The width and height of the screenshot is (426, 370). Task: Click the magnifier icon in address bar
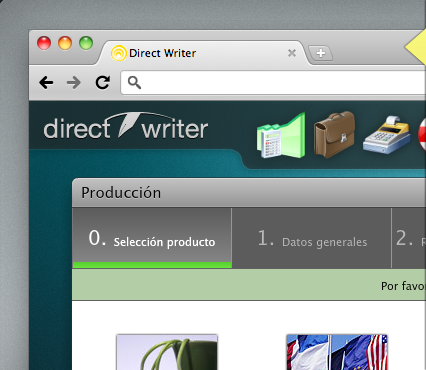(134, 82)
